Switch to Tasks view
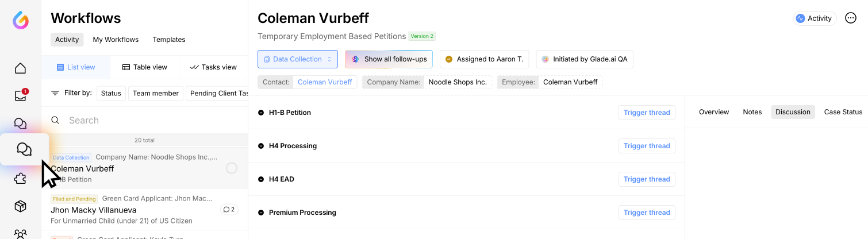 [213, 67]
